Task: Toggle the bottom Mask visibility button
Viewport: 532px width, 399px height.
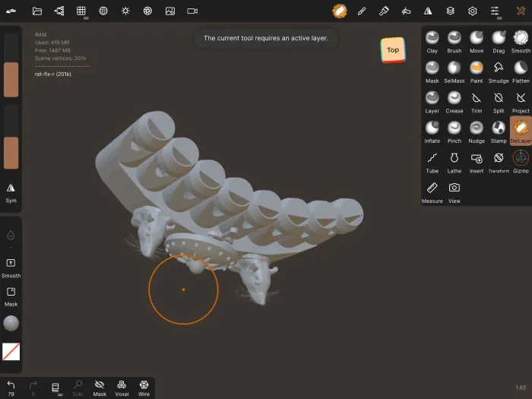Action: pos(100,388)
